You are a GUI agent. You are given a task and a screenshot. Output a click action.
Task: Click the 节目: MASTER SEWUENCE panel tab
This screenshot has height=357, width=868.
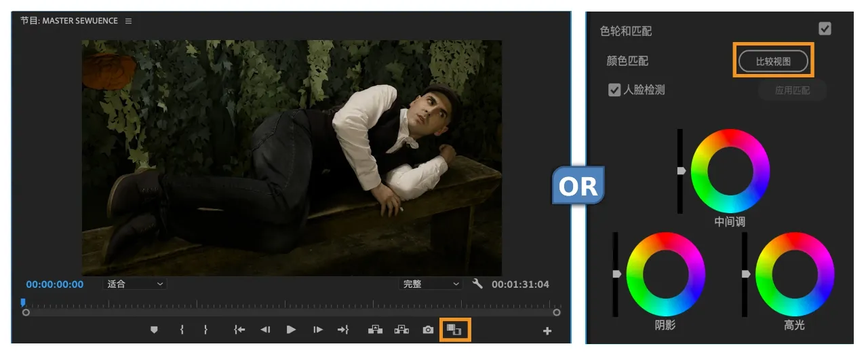coord(70,21)
